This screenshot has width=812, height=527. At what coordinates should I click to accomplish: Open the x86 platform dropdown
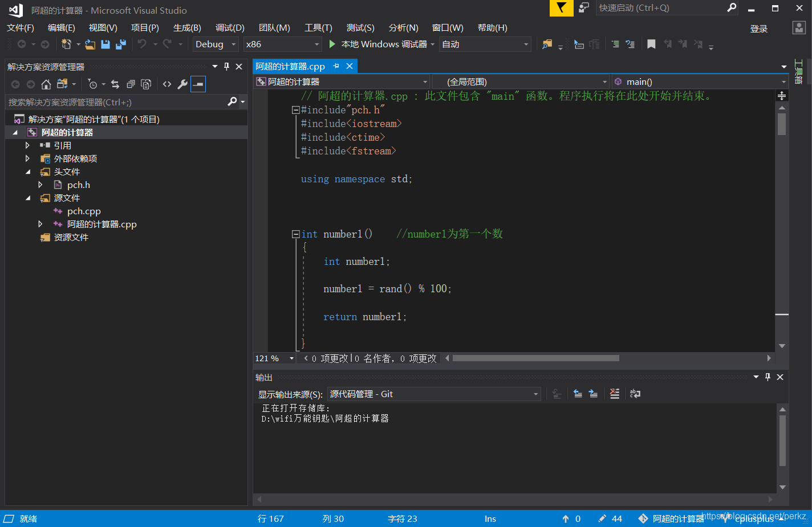click(x=283, y=44)
